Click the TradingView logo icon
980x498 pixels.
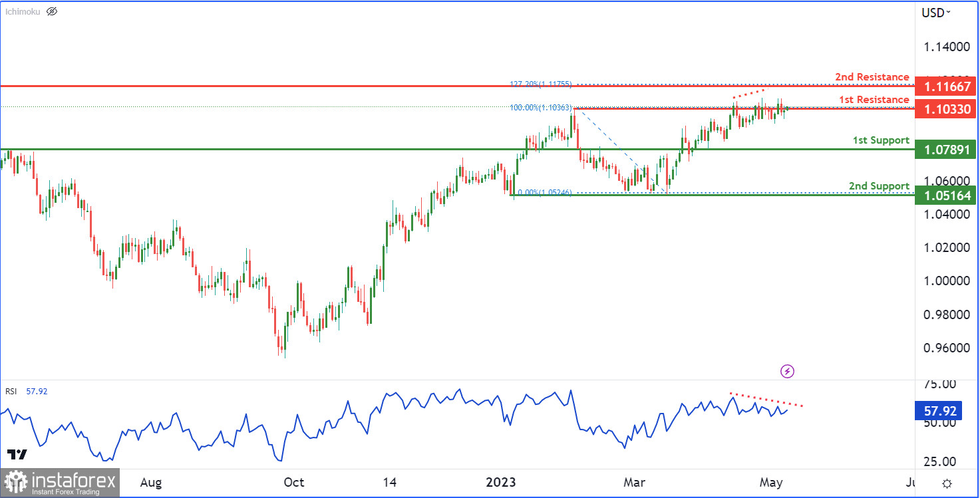(18, 455)
